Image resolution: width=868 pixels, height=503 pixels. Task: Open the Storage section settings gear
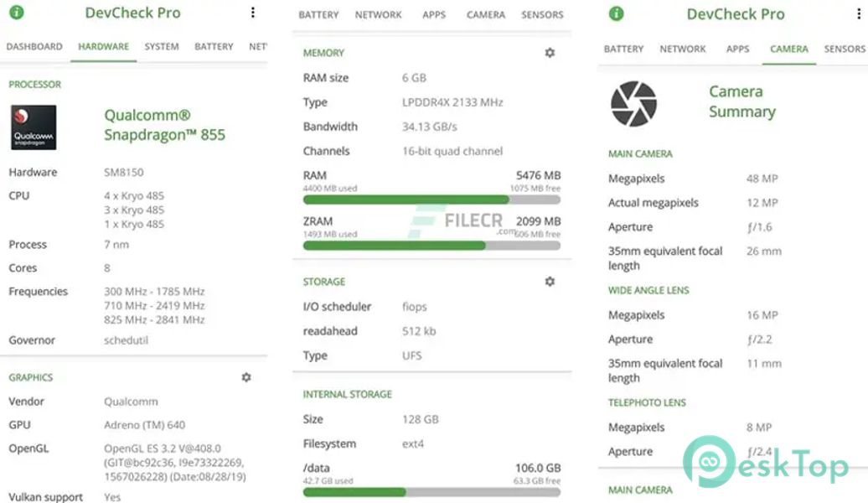pos(550,282)
